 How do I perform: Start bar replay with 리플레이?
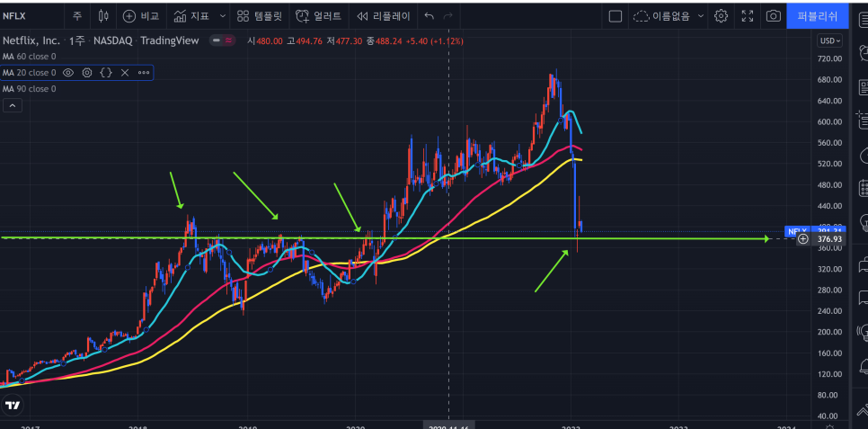coord(384,16)
